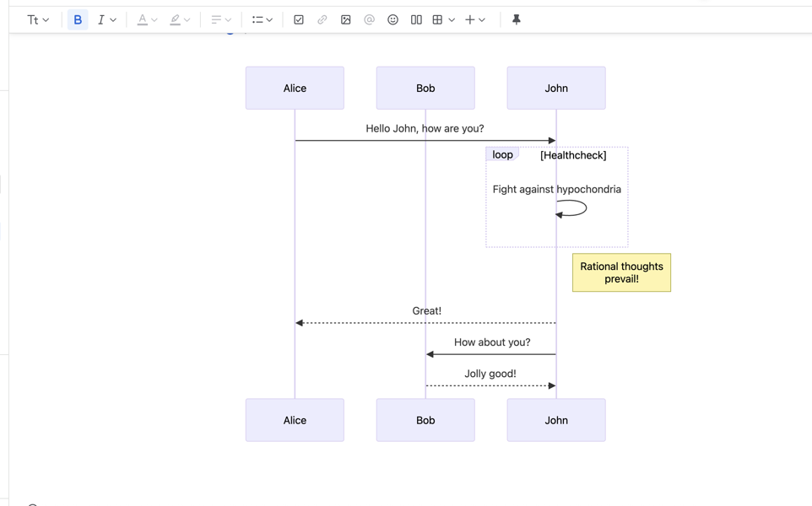Insert an image using picture icon
Image resolution: width=812 pixels, height=506 pixels.
tap(346, 19)
